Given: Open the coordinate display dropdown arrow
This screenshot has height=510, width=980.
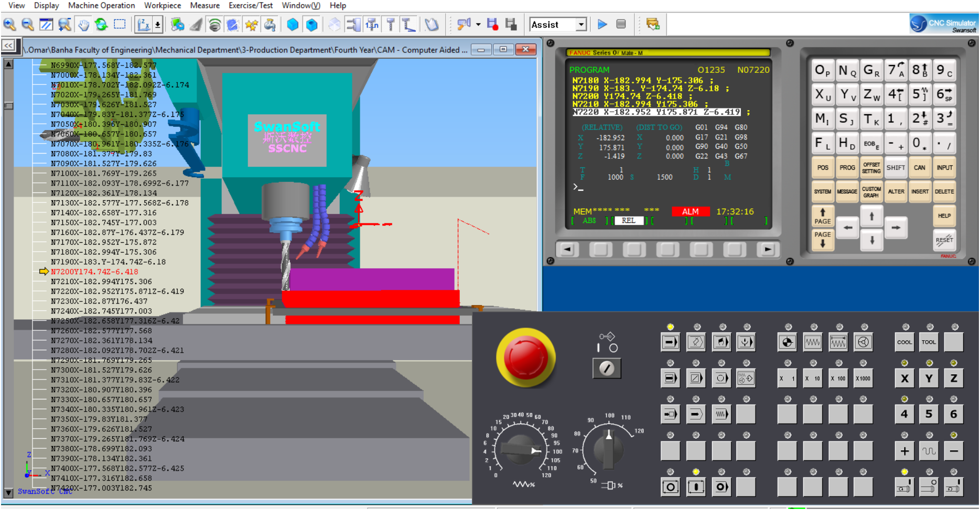Looking at the screenshot, I should click(157, 25).
